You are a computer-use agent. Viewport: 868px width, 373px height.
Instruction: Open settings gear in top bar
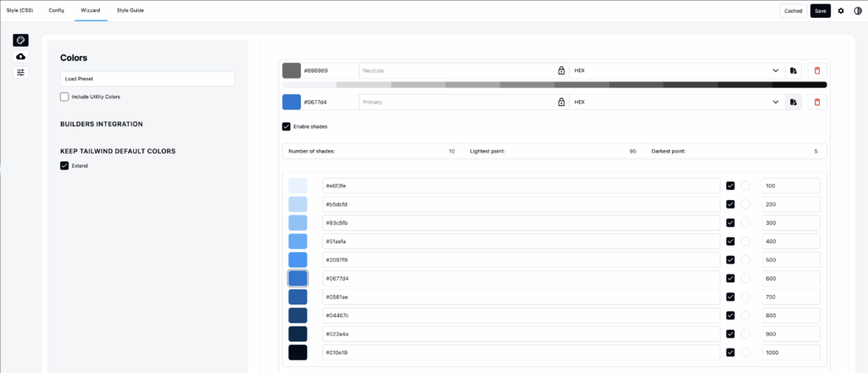pos(841,10)
